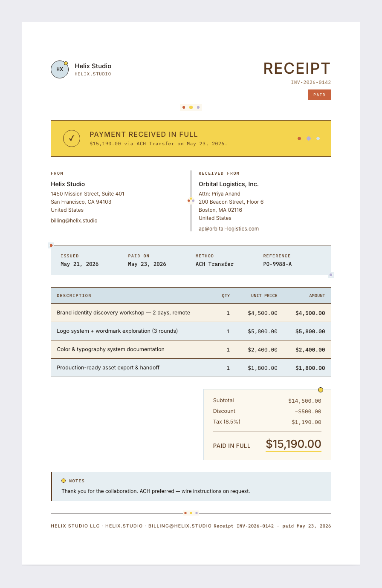Click footer text HELIX STUDIO LLC
Image resolution: width=382 pixels, height=588 pixels.
75,526
